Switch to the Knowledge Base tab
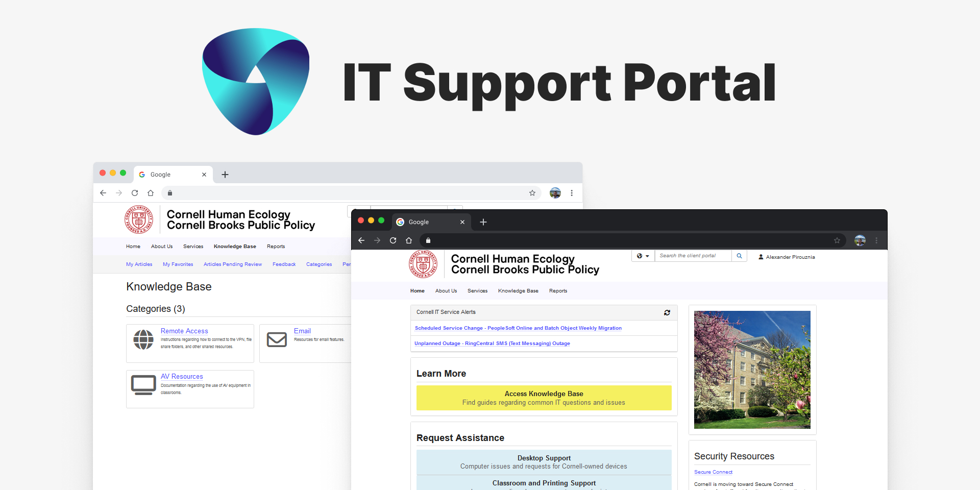 [518, 290]
